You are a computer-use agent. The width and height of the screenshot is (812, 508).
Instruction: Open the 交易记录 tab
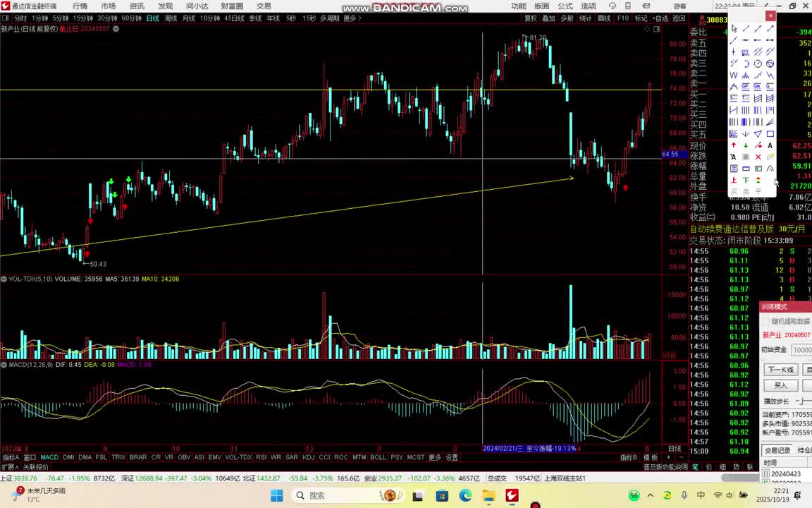click(x=778, y=450)
